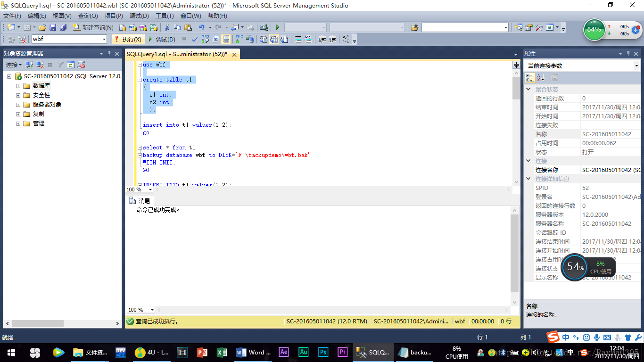This screenshot has width=644, height=362.
Task: Click the Comment out selected lines icon
Action: [x=298, y=39]
